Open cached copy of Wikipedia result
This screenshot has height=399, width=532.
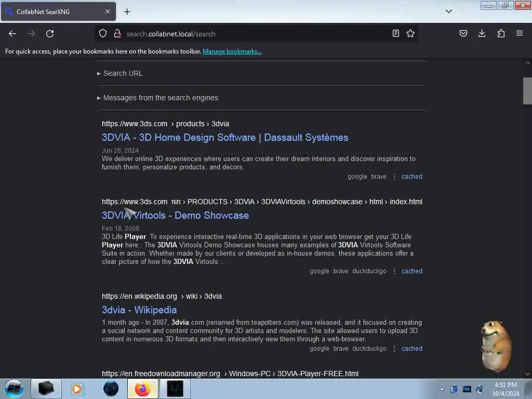[412, 349]
